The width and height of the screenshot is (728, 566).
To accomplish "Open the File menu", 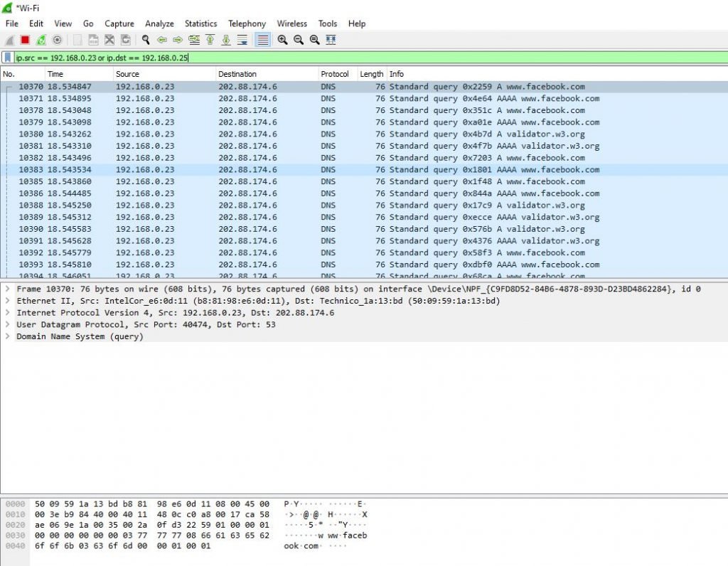I will coord(11,23).
